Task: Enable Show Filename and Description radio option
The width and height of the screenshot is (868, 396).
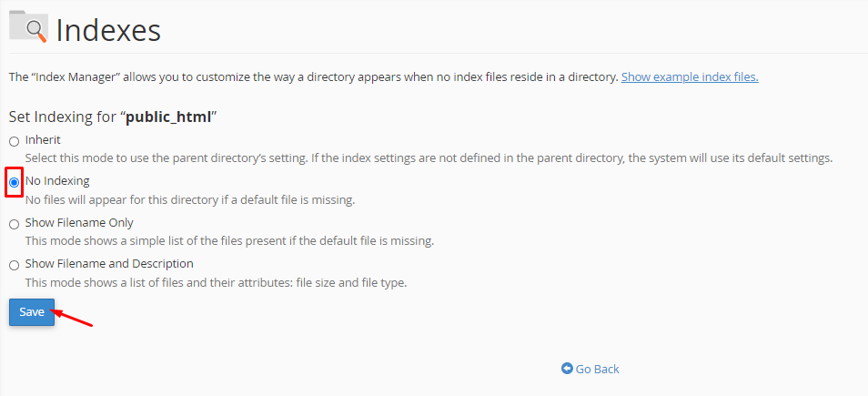Action: (x=14, y=265)
